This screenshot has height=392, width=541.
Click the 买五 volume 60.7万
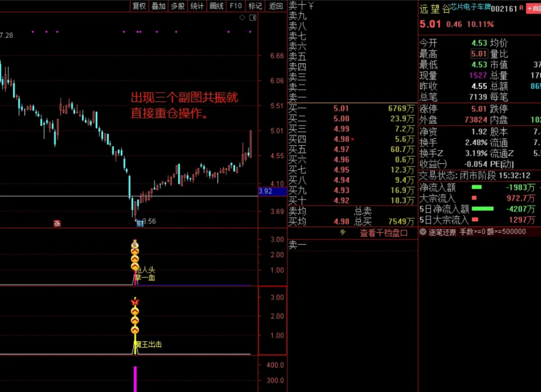402,150
